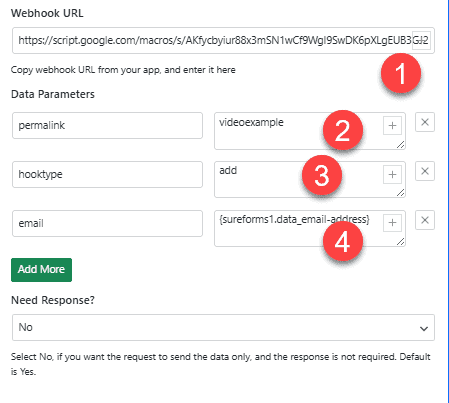Focus the Webhook URL input field

223,40
